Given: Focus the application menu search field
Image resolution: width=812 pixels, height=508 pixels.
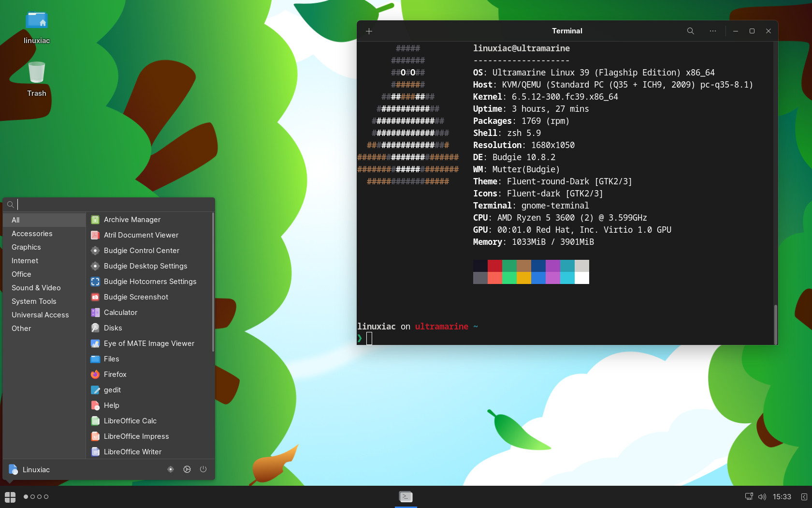Looking at the screenshot, I should click(x=109, y=205).
